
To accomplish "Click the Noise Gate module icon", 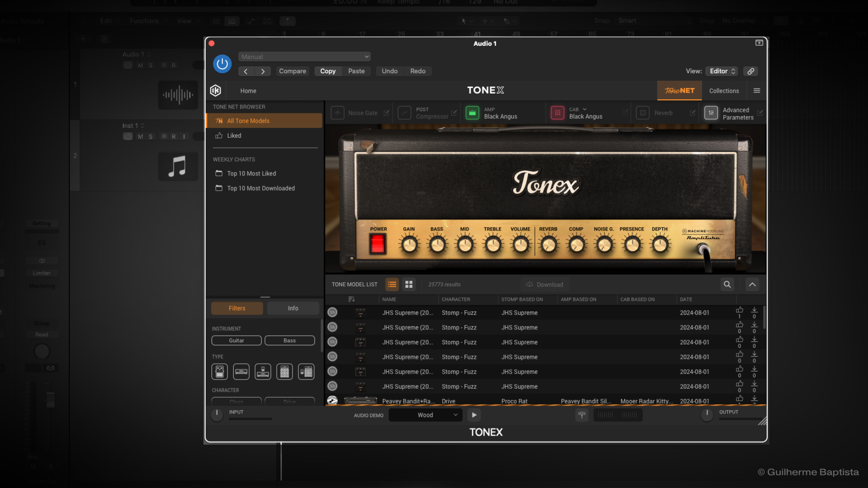I will tap(337, 113).
